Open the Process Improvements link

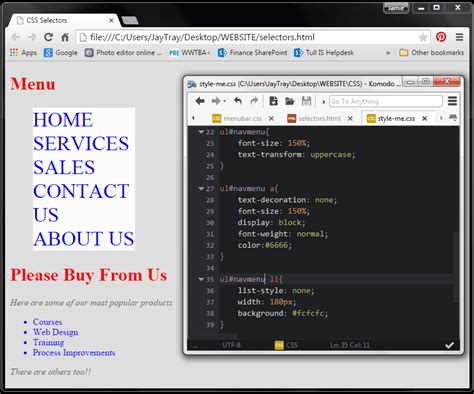[x=74, y=353]
